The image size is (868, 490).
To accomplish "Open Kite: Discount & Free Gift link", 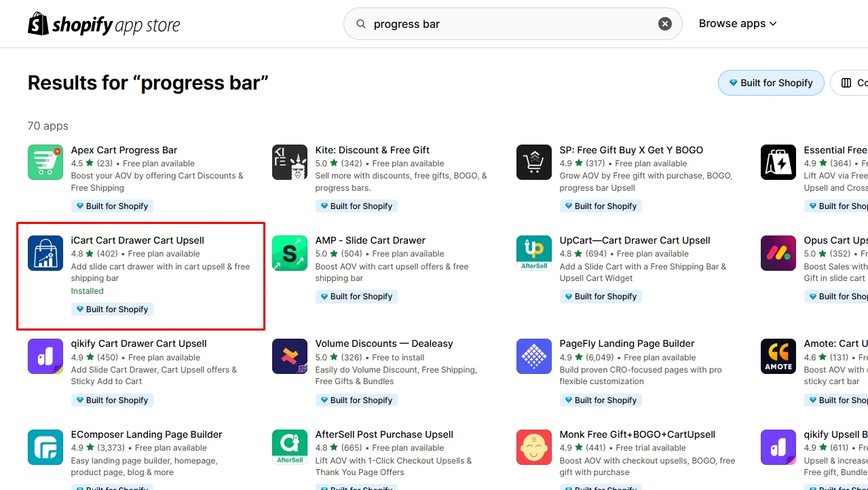I will [x=373, y=150].
